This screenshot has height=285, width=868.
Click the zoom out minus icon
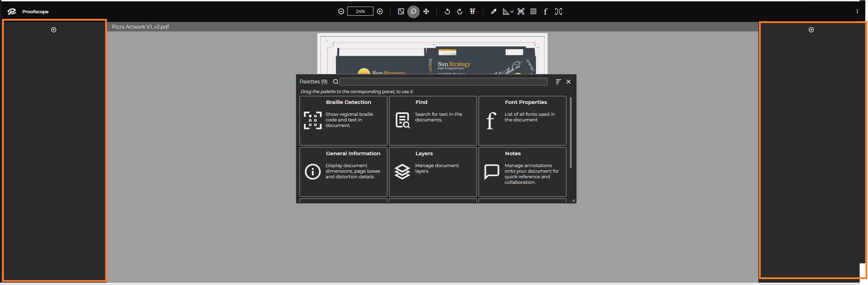click(x=341, y=12)
